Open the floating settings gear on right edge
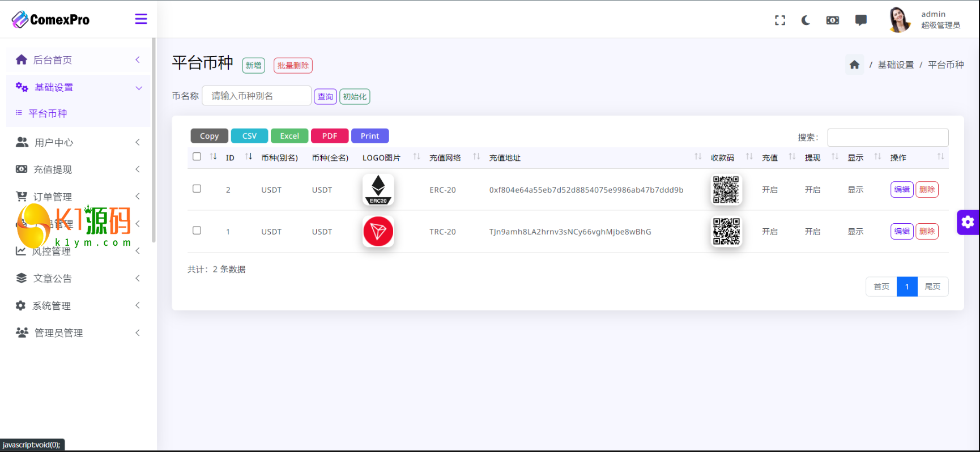This screenshot has width=980, height=452. (968, 222)
